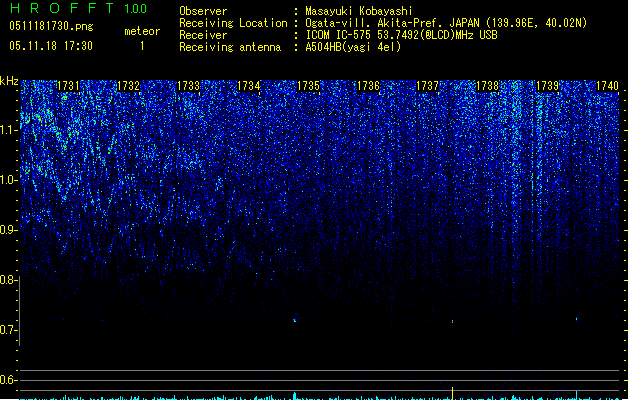Screen dimensions: 629x400
Task: Click the 1732 time marker
Action: [128, 86]
